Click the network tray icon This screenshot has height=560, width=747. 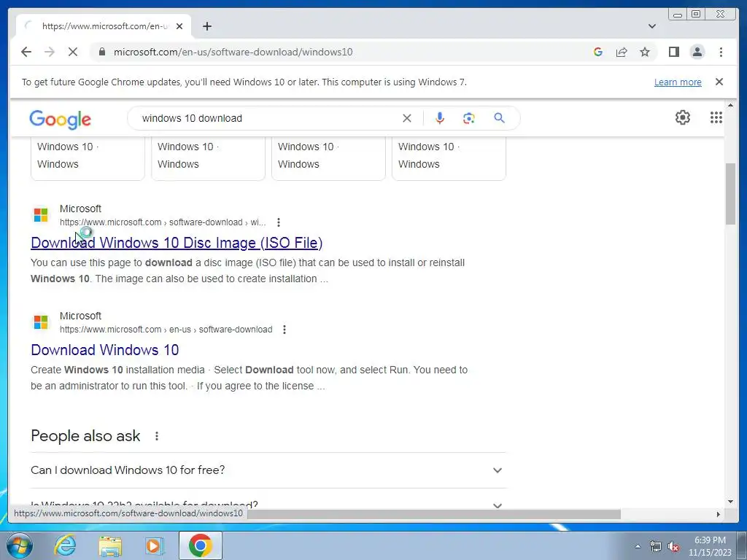[656, 546]
